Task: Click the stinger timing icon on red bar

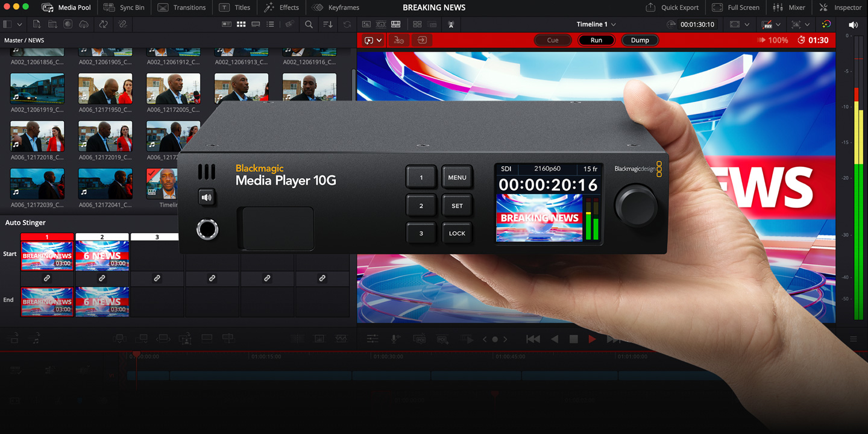Action: pyautogui.click(x=399, y=40)
